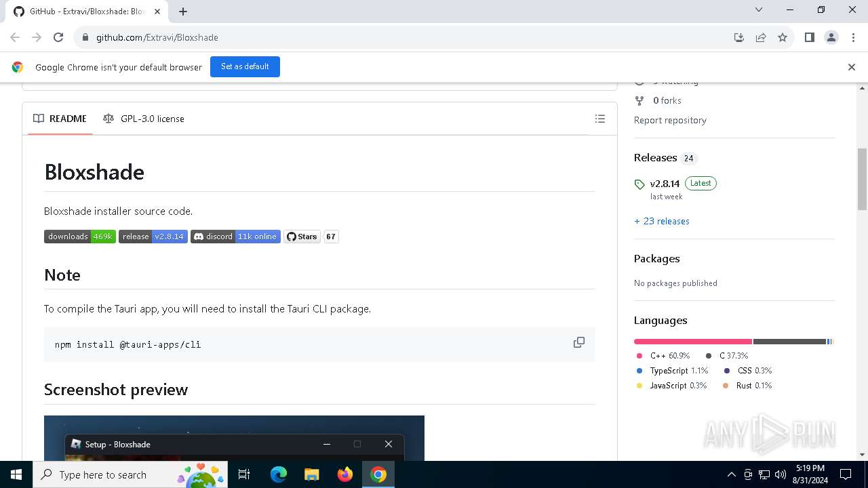The width and height of the screenshot is (868, 488).
Task: Select C++ 60.9% language
Action: click(663, 356)
